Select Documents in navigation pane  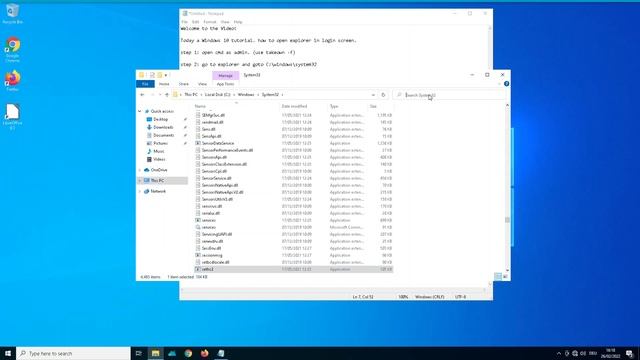tap(163, 135)
